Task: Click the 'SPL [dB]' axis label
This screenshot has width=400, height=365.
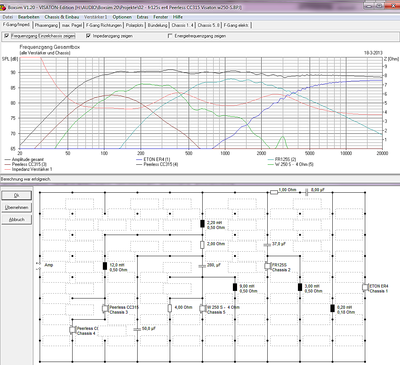Action: [10, 59]
